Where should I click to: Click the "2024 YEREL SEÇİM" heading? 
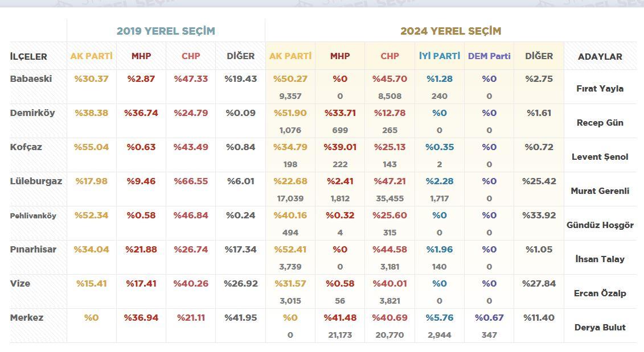(450, 31)
